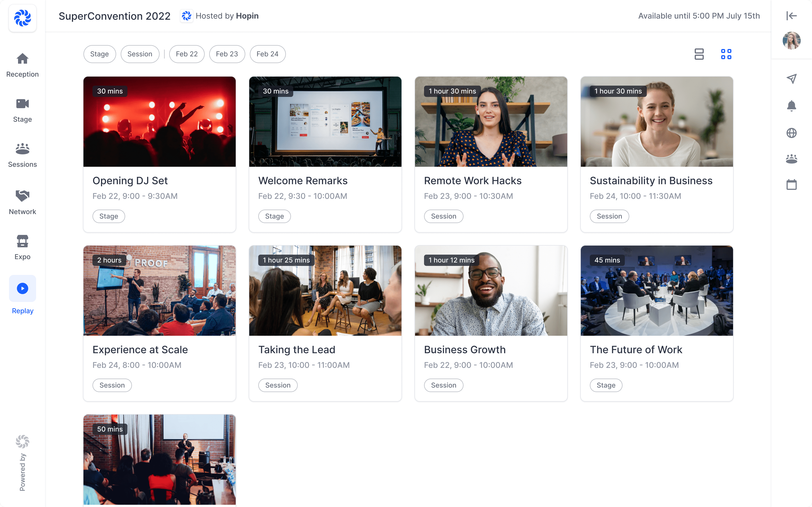This screenshot has height=507, width=812.
Task: Switch to list view layout
Action: [699, 54]
